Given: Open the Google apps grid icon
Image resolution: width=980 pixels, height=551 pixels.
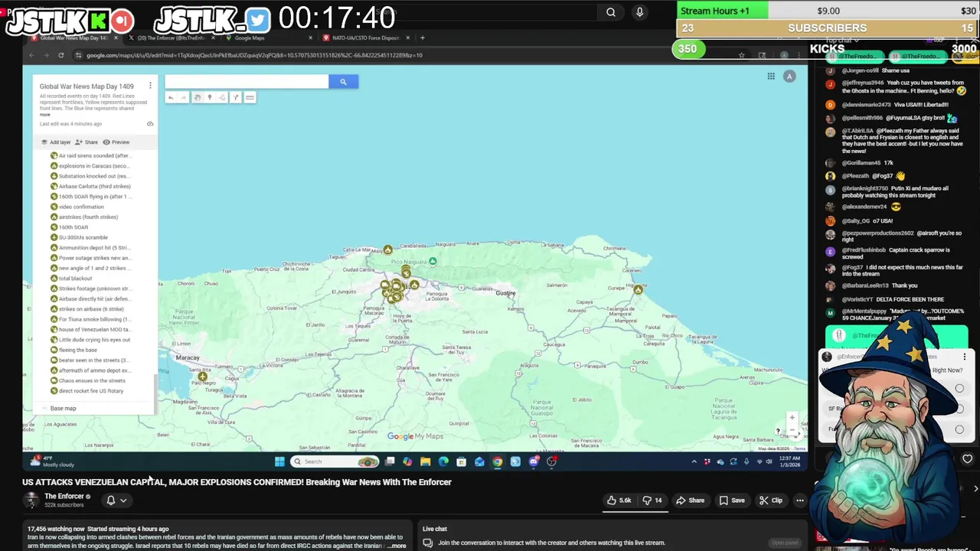Looking at the screenshot, I should coord(771,76).
